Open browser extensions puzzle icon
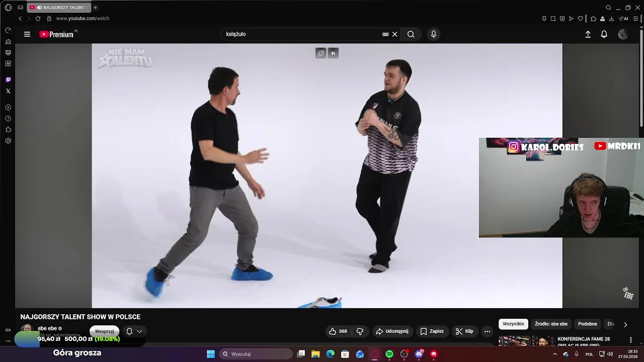Viewport: 644px width, 362px height. pyautogui.click(x=593, y=19)
